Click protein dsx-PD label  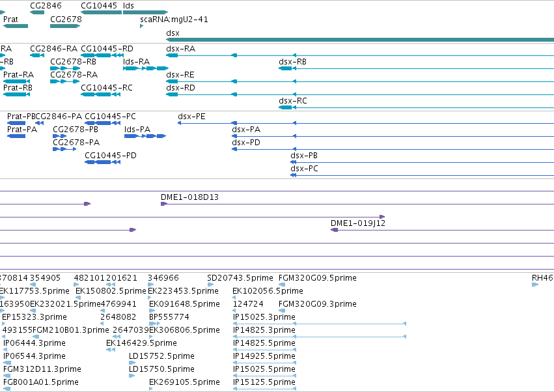coord(246,143)
